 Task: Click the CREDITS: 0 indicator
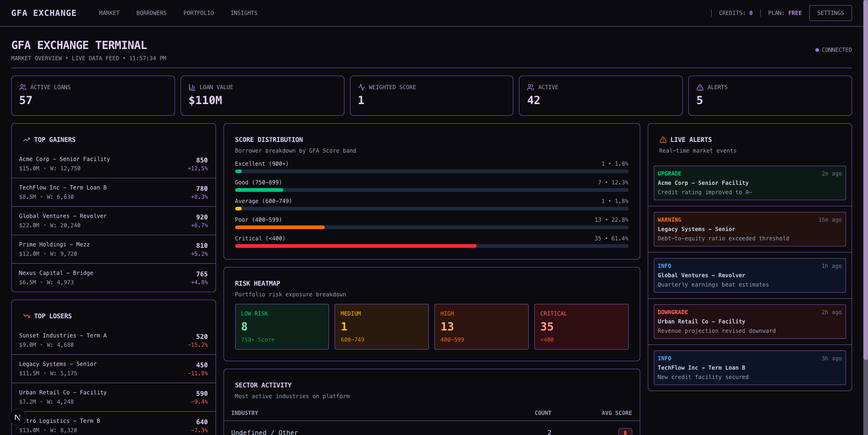(x=735, y=13)
